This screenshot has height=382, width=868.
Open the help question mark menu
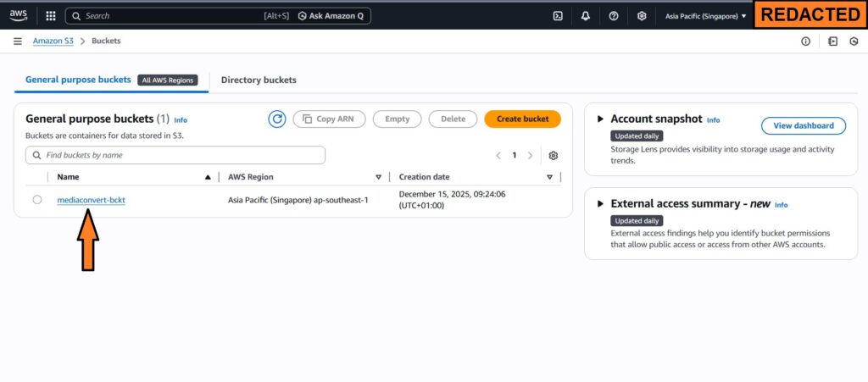coord(614,15)
